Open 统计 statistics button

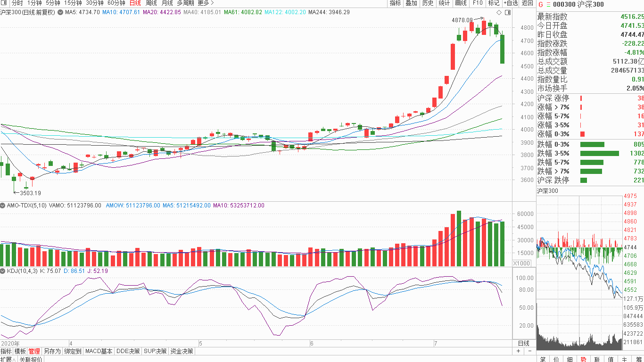point(444,3)
